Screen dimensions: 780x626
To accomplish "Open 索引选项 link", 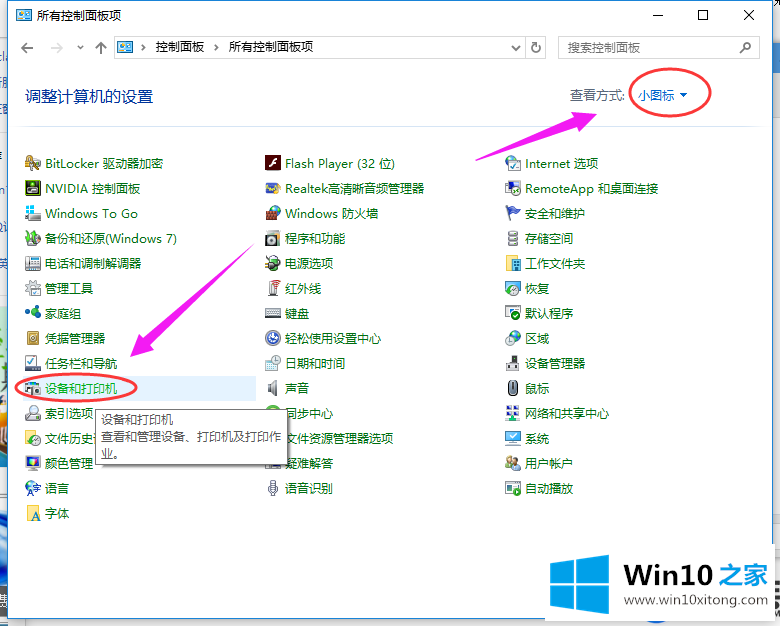I will 69,413.
